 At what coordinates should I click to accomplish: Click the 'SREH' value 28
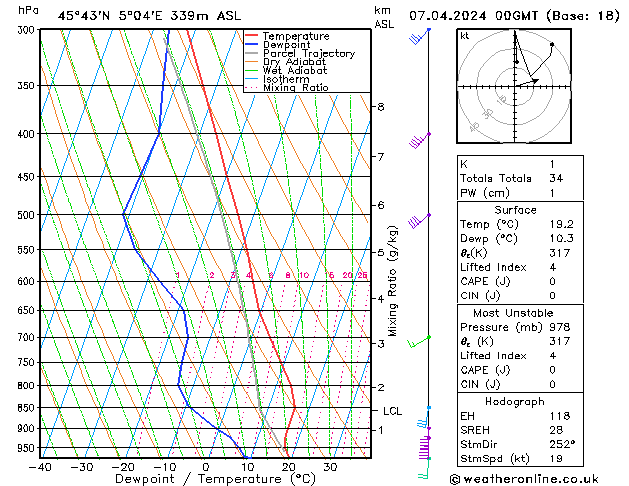pos(556,430)
